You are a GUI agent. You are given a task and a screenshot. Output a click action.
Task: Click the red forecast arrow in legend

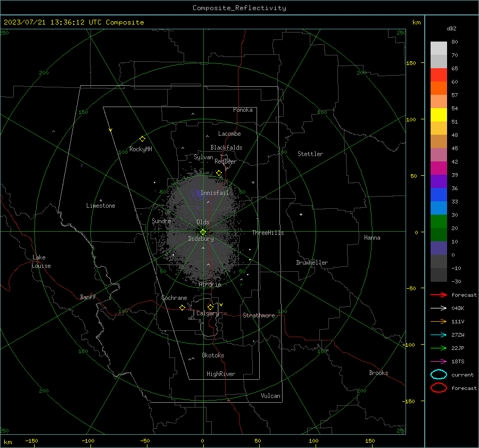point(439,295)
